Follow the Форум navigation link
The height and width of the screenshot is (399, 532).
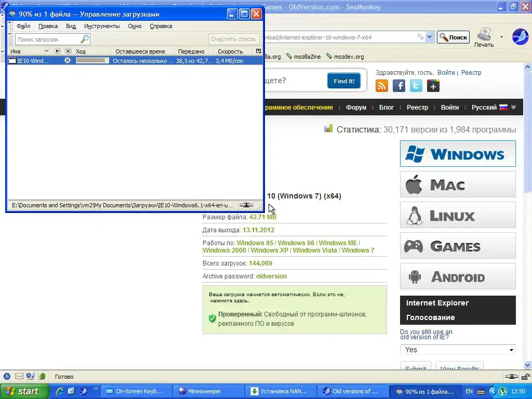click(356, 107)
